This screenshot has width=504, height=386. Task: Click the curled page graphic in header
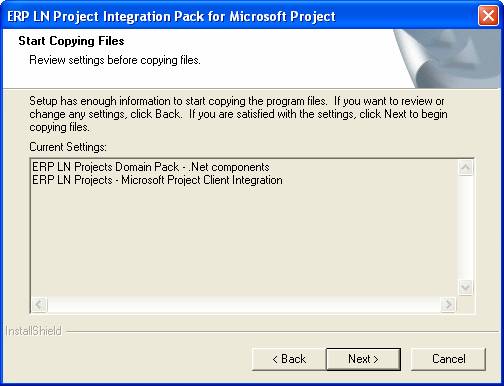448,59
